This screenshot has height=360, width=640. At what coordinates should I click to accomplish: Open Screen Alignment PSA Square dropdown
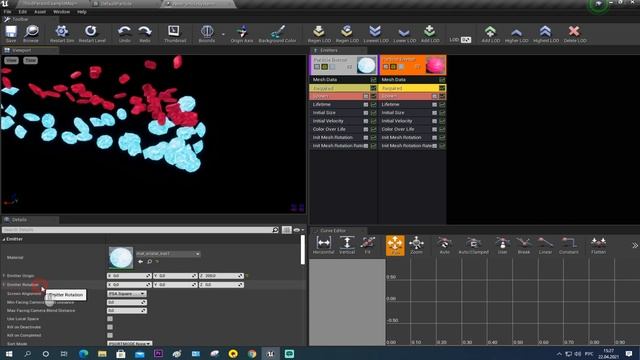127,294
